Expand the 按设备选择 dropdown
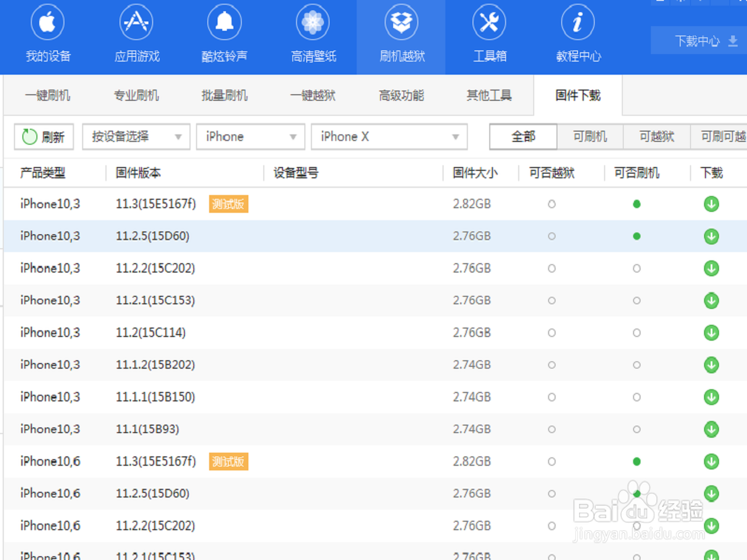 pyautogui.click(x=136, y=137)
